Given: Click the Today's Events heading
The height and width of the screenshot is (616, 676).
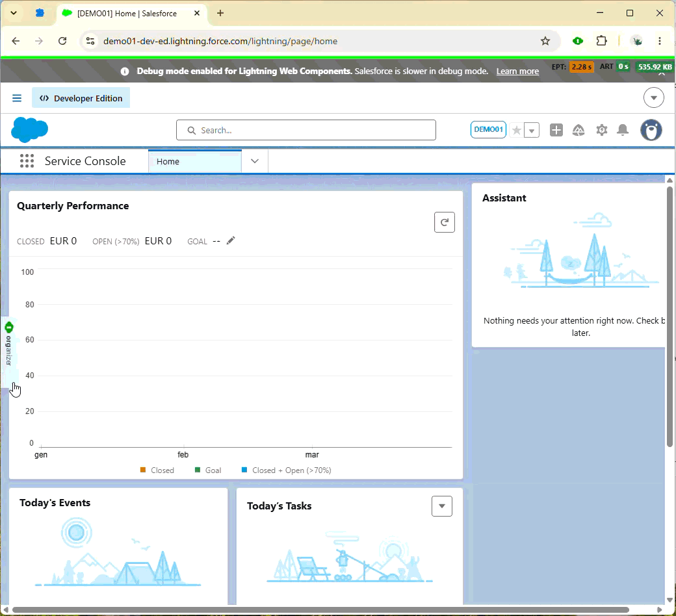Looking at the screenshot, I should (55, 503).
